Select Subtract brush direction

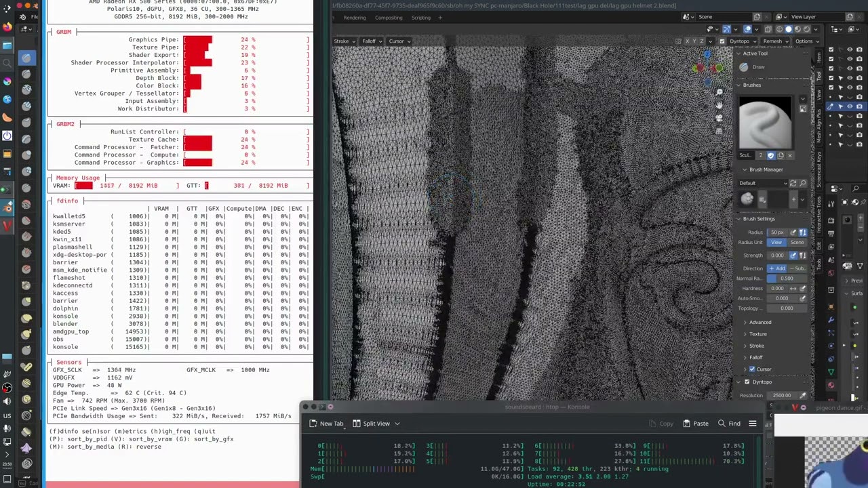pyautogui.click(x=797, y=268)
